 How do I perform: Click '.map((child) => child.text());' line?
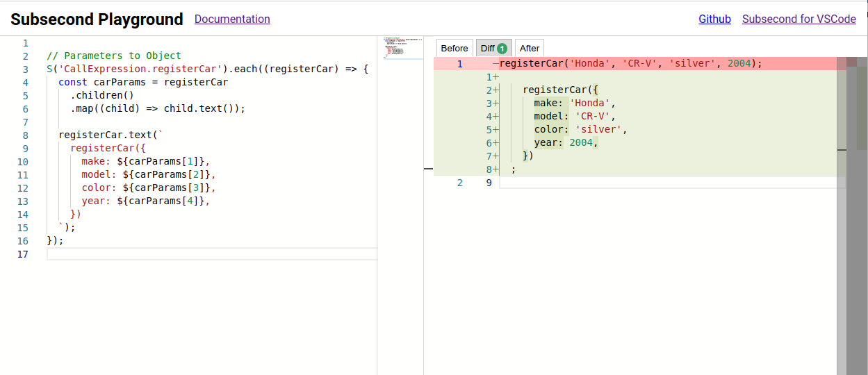(x=158, y=108)
